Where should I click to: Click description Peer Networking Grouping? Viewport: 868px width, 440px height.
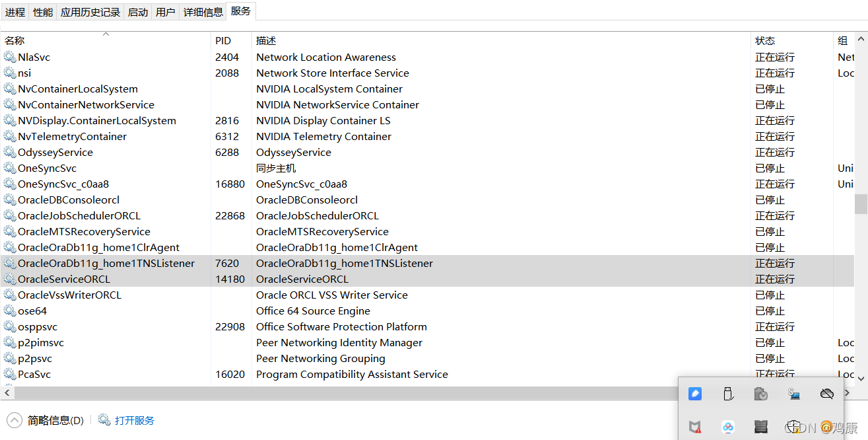321,359
